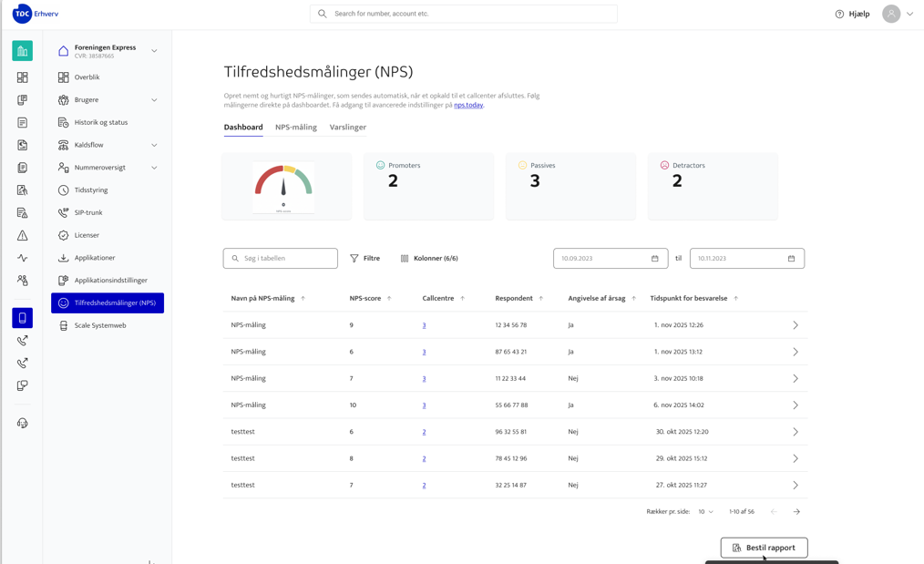Open rows per page dropdown showing 10

tap(705, 511)
